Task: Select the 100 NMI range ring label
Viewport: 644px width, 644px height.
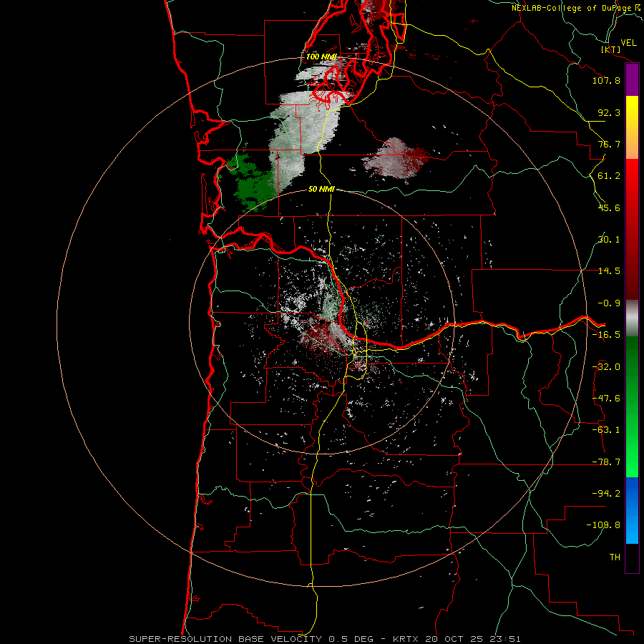Action: 321,57
